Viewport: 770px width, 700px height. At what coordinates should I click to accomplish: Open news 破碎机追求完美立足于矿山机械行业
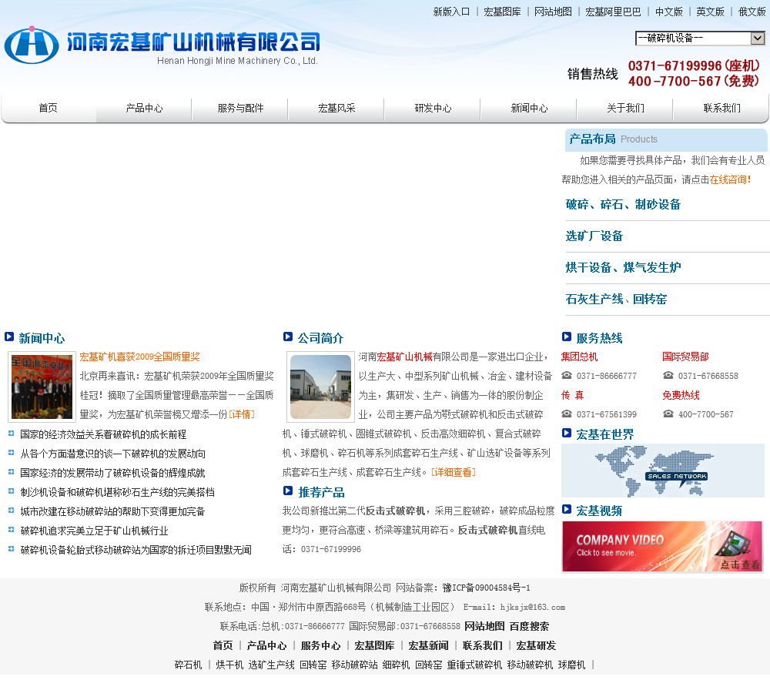(x=94, y=531)
